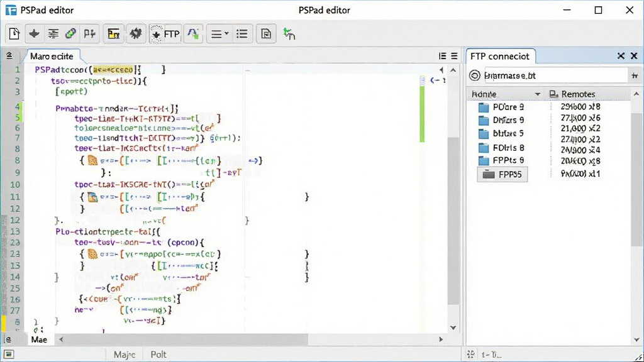Image resolution: width=644 pixels, height=362 pixels.
Task: Click the size value 29\600 x18
Action: click(580, 107)
